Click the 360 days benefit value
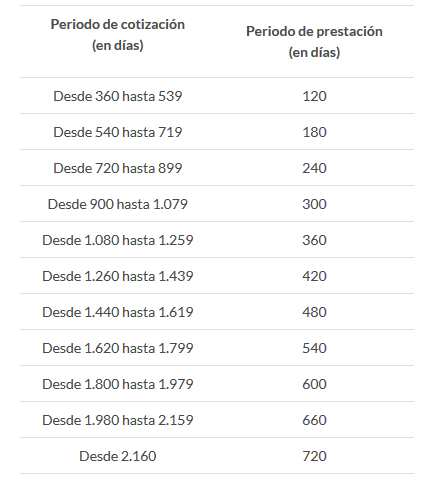 (x=314, y=240)
